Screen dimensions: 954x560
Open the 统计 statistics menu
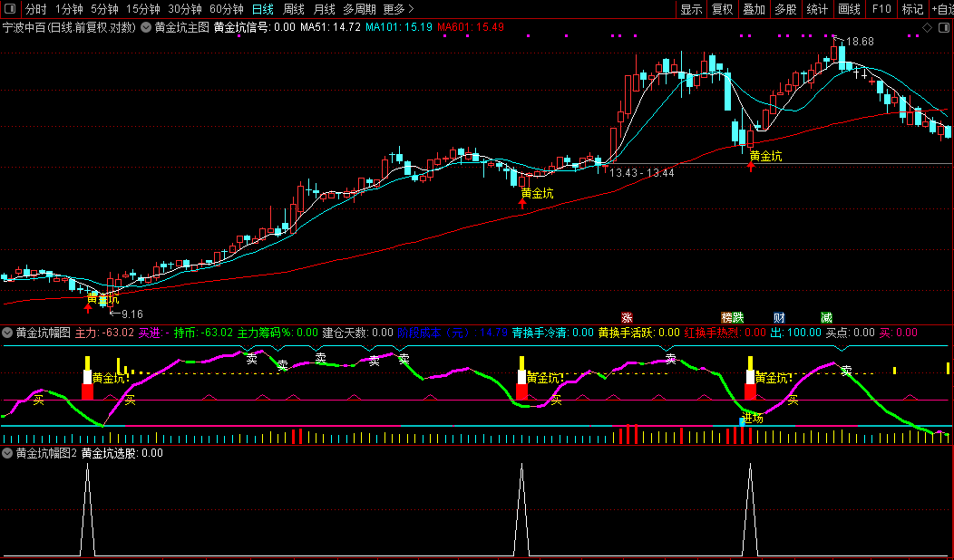[817, 9]
